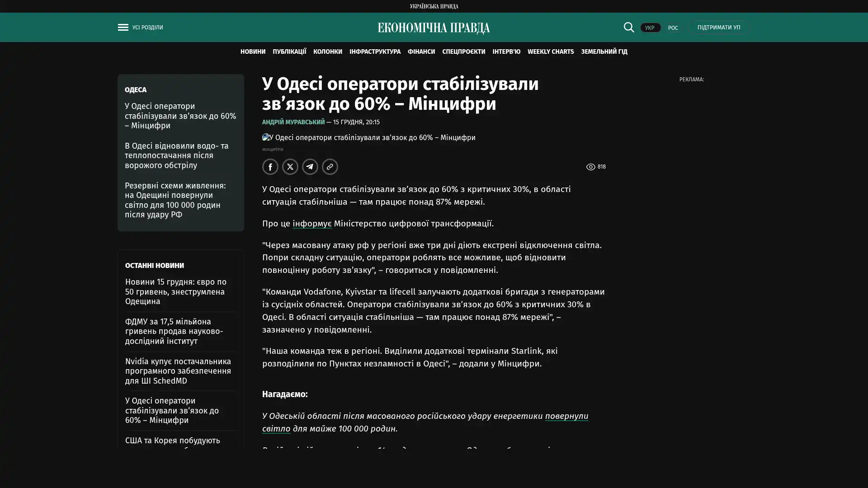This screenshot has width=868, height=488.
Task: Go to Інфраструктура section
Action: [x=374, y=52]
